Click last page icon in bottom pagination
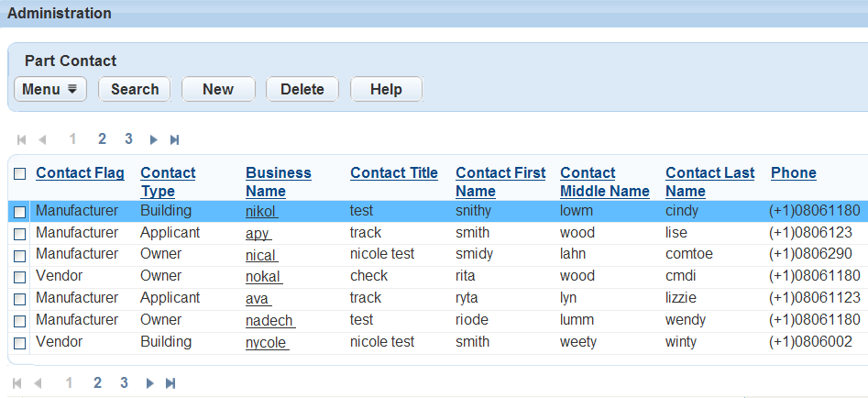Image resolution: width=868 pixels, height=398 pixels. click(x=170, y=383)
